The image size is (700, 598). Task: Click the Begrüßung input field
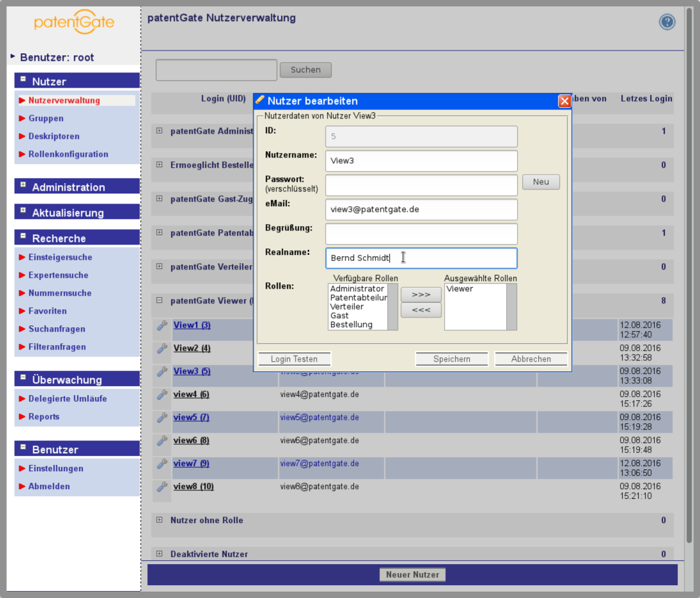(422, 234)
